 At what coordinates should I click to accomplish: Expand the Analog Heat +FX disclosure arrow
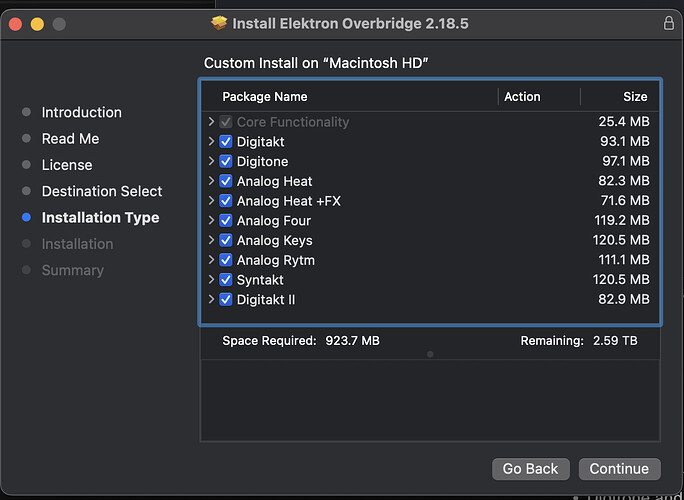(x=211, y=200)
